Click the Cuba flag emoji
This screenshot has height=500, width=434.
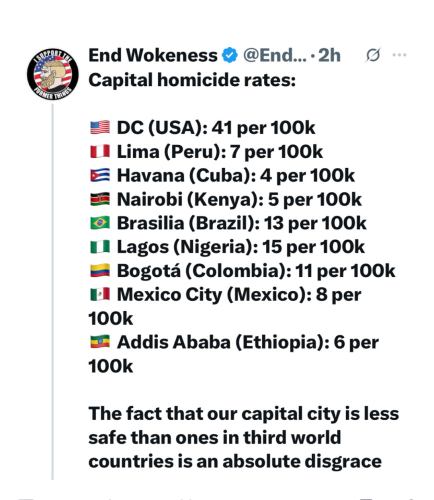tap(100, 175)
